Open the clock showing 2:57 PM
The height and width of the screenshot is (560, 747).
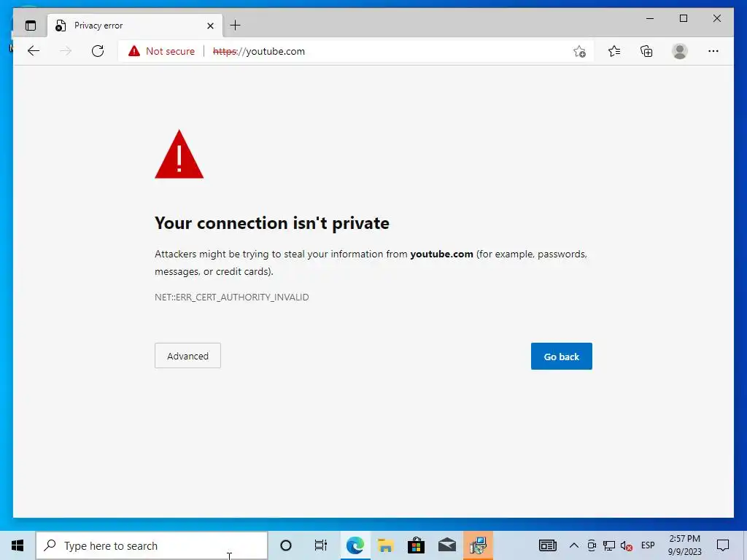click(x=684, y=545)
